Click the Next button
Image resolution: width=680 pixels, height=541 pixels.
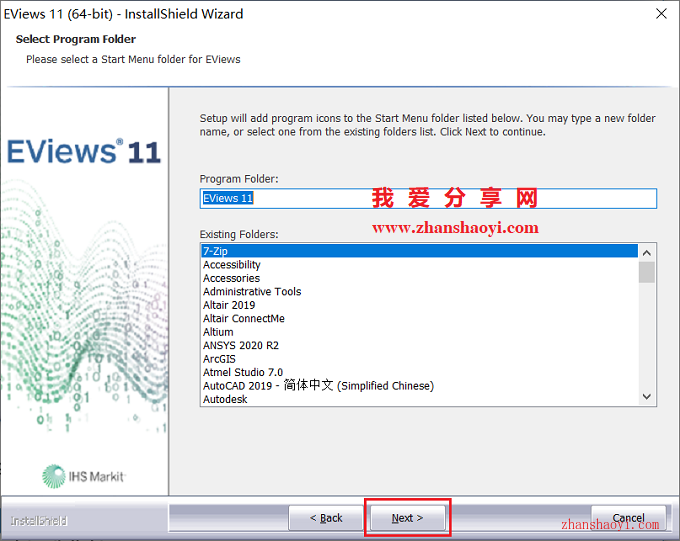click(408, 518)
